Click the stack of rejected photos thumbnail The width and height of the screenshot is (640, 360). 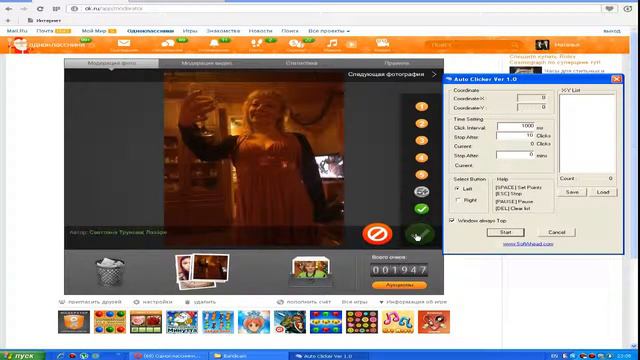click(x=202, y=271)
